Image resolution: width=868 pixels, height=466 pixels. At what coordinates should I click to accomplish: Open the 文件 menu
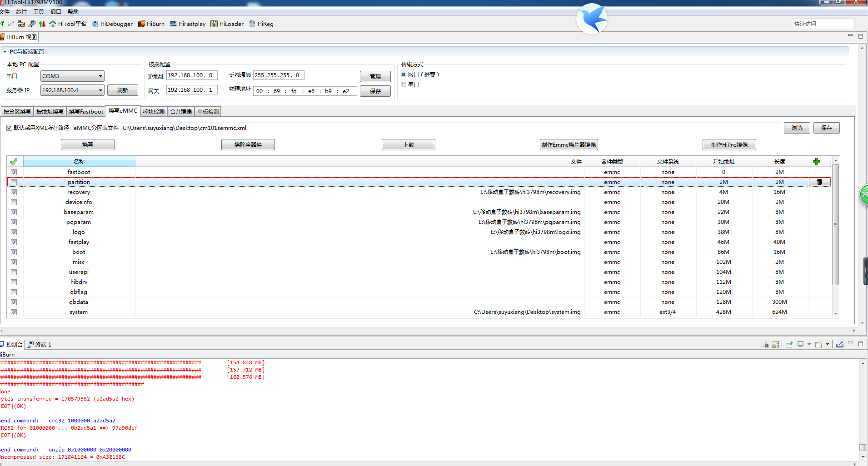[5, 12]
